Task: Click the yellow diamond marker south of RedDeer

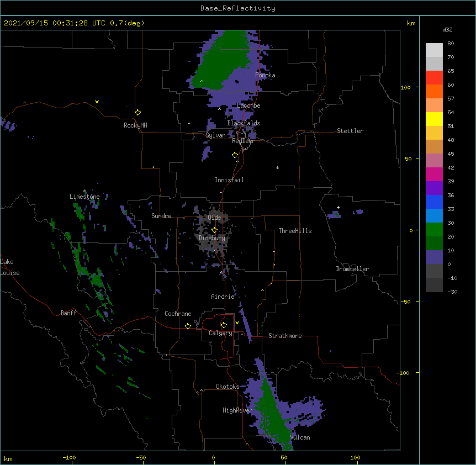Action: (x=235, y=155)
